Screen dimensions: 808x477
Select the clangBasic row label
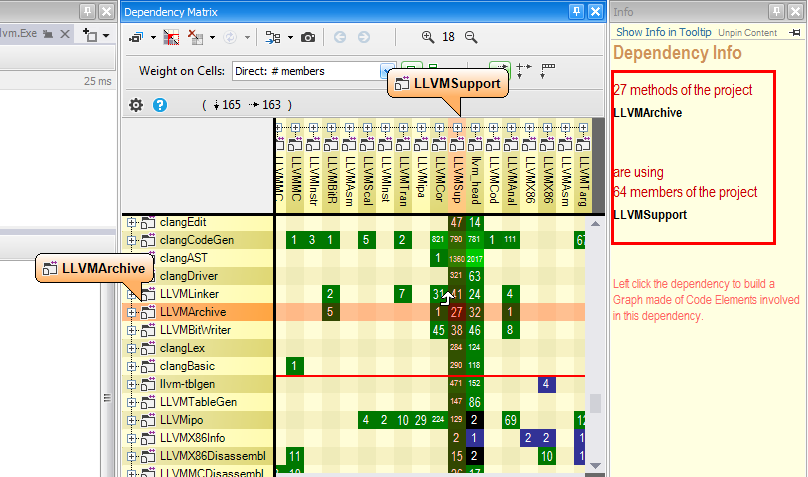tap(187, 366)
